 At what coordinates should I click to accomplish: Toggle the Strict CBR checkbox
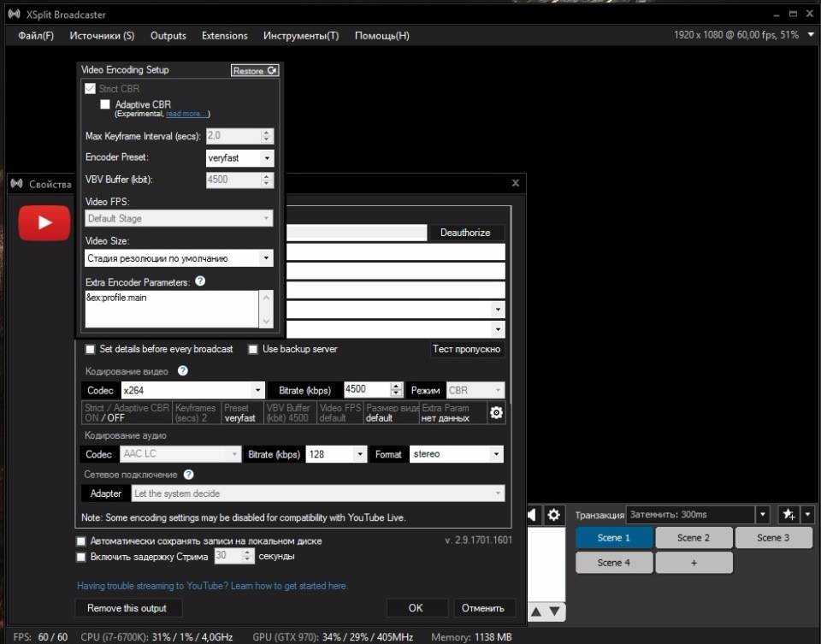click(90, 88)
